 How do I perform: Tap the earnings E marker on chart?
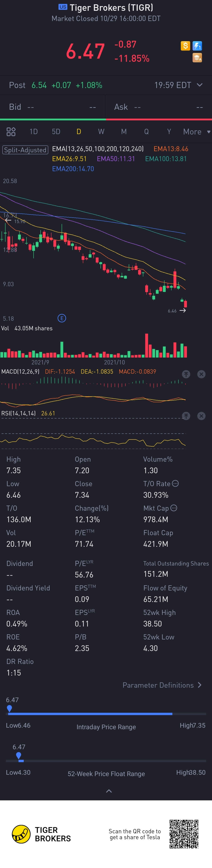(x=62, y=318)
